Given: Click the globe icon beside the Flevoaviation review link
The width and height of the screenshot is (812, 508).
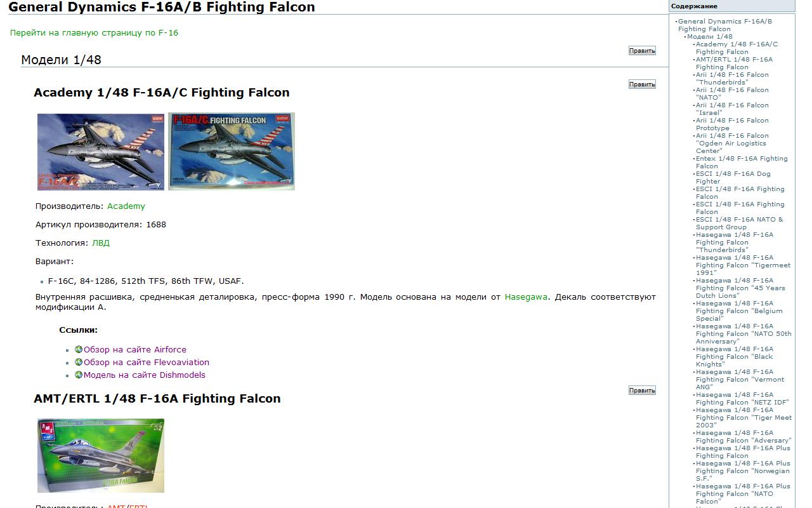Looking at the screenshot, I should click(x=77, y=362).
